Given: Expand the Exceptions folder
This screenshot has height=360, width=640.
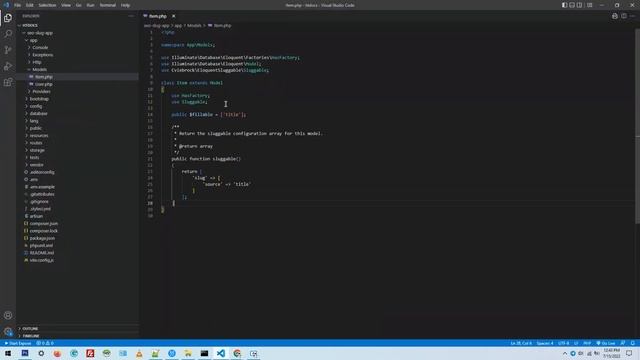Looking at the screenshot, I should click(42, 55).
